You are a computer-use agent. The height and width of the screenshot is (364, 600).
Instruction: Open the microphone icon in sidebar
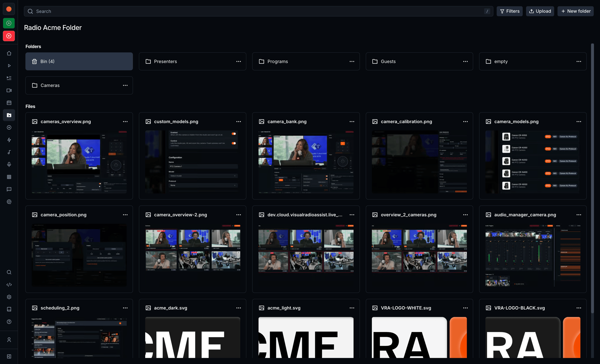point(9,164)
